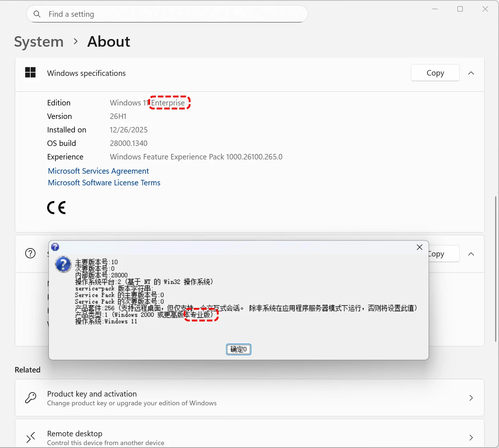Click the dialog line starting 操作系统平台:2
Viewport: 499px width, 448px height.
144,282
